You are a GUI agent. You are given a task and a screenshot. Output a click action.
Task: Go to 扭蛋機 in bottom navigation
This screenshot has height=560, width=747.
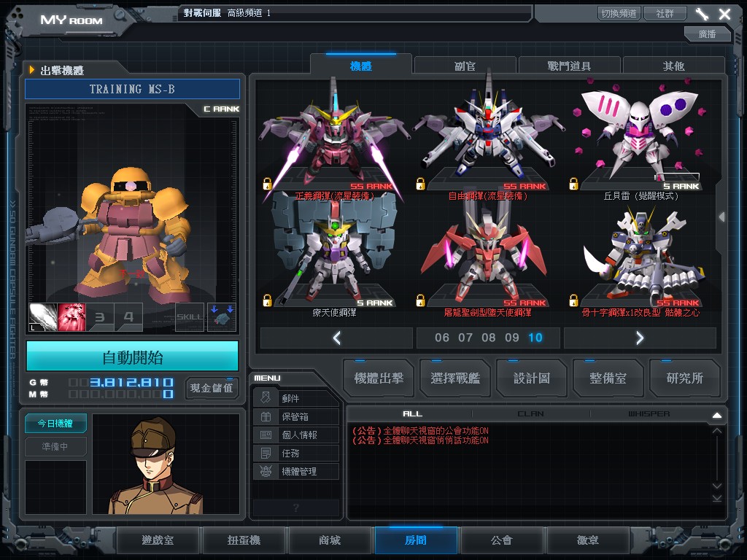click(x=244, y=540)
